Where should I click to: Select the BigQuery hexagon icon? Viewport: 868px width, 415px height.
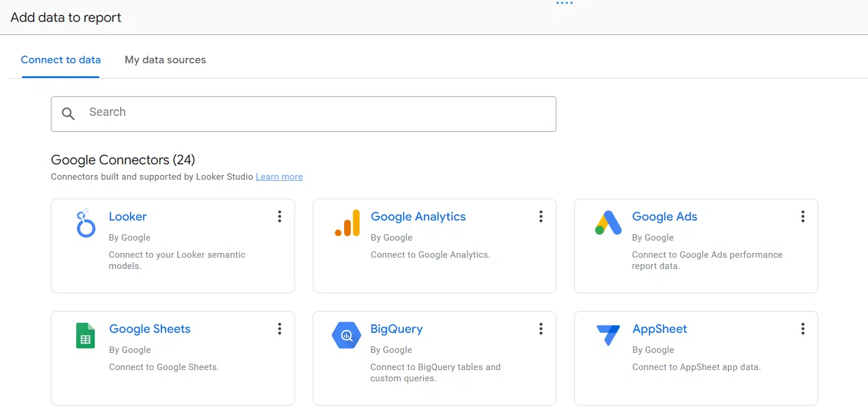346,335
